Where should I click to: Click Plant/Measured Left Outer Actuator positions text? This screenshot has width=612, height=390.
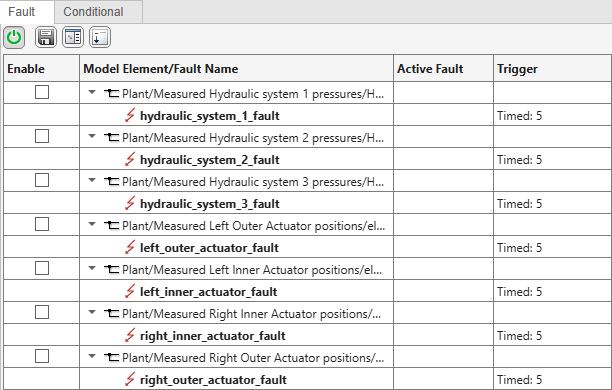pos(253,226)
